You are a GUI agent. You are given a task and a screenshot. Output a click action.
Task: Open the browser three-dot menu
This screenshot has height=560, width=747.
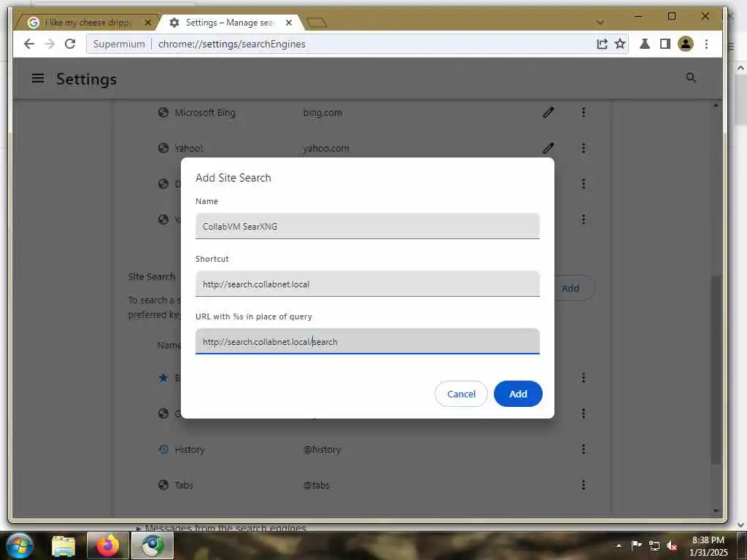coord(706,44)
